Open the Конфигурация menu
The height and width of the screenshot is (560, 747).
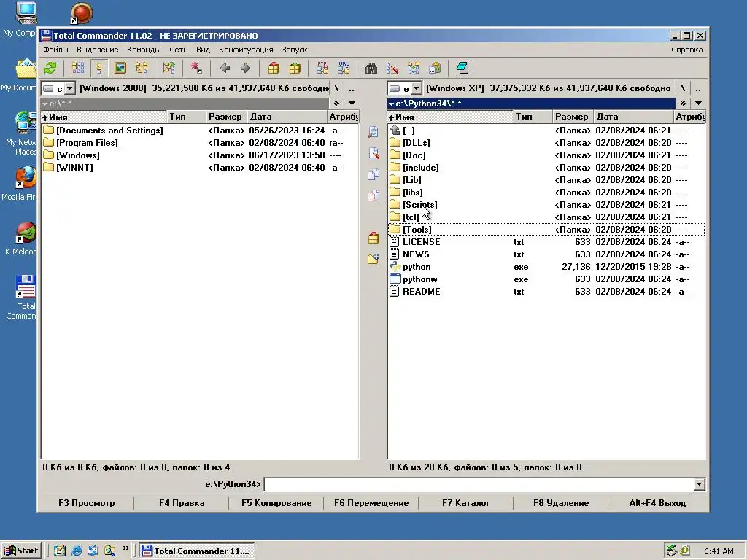246,50
